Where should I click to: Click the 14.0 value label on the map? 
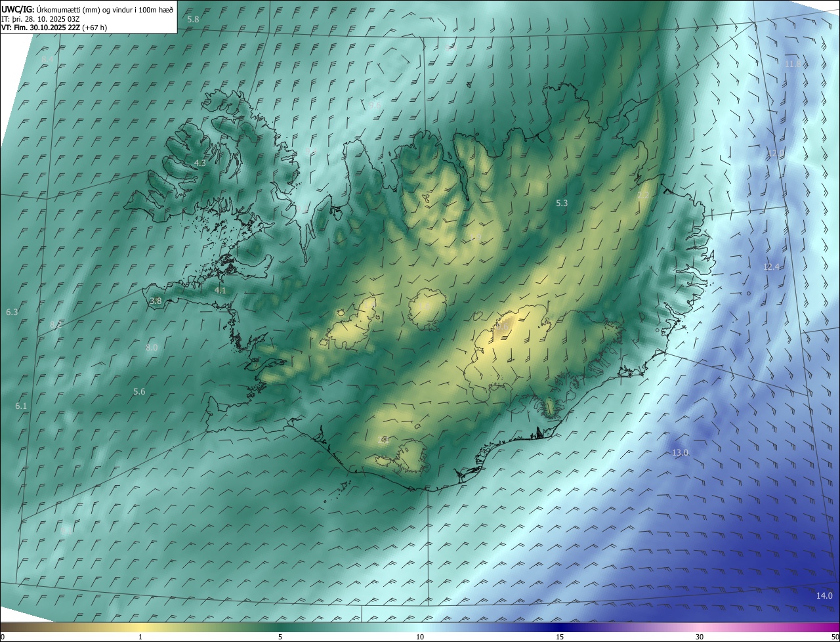[x=824, y=596]
